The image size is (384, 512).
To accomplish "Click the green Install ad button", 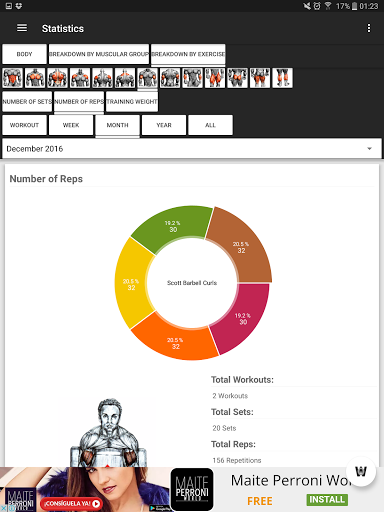I will [x=327, y=499].
